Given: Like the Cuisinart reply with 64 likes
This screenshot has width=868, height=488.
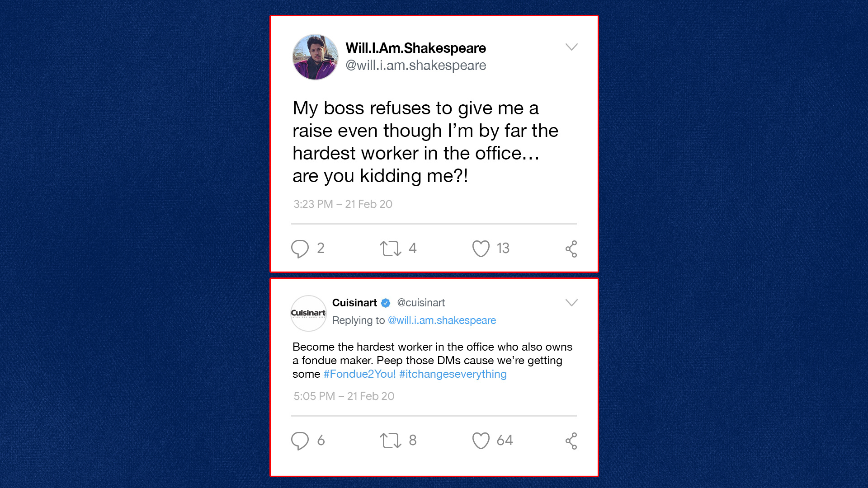Looking at the screenshot, I should tap(481, 441).
